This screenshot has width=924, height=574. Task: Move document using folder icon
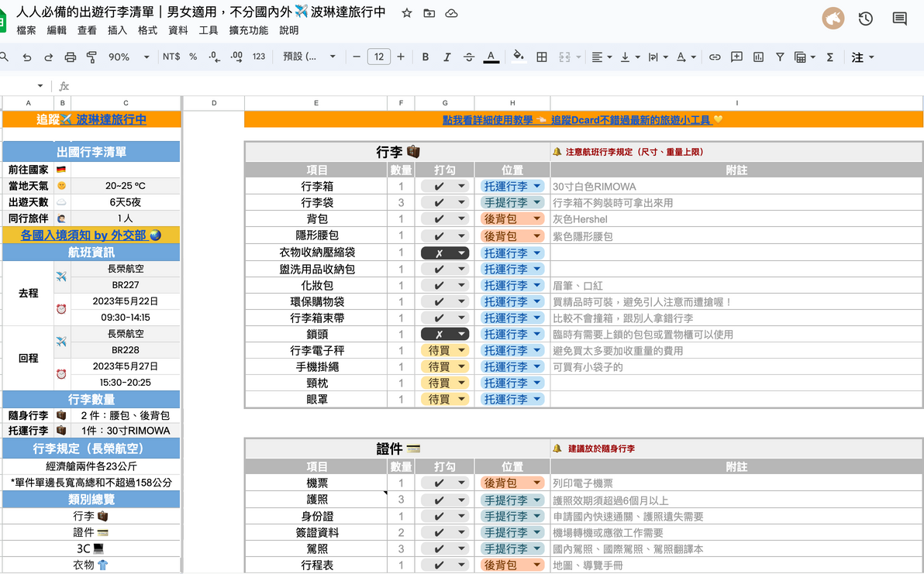click(429, 13)
